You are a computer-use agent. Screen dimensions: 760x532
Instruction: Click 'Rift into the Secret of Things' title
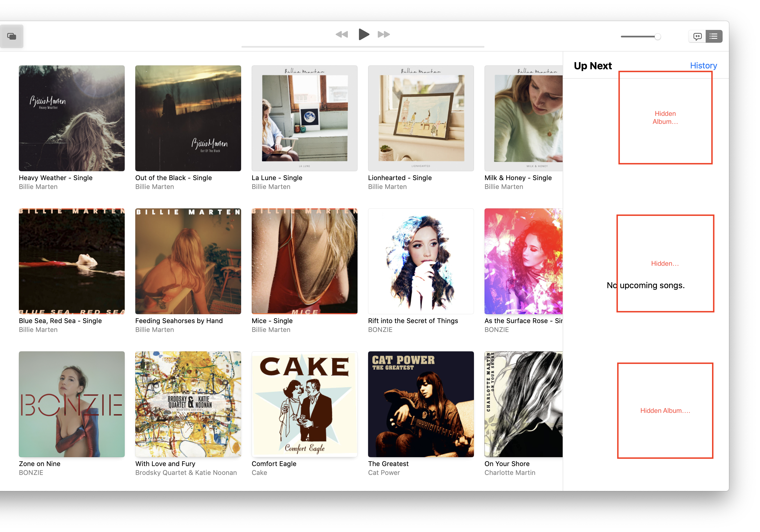click(413, 321)
